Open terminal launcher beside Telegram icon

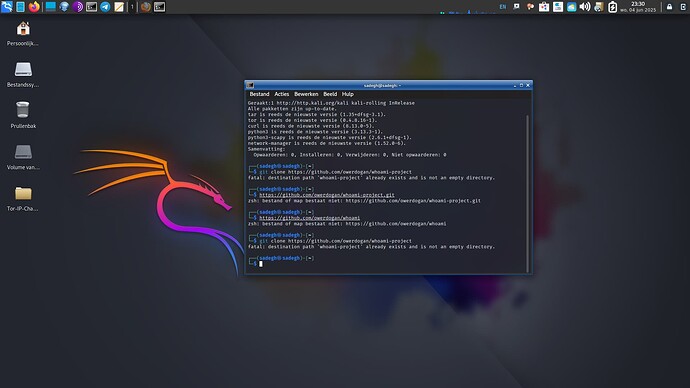pos(92,7)
